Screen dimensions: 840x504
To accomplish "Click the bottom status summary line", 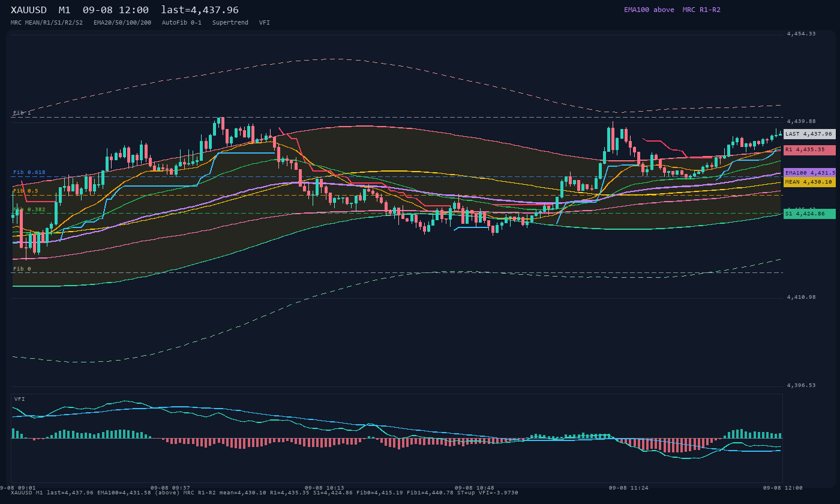I will [x=265, y=493].
